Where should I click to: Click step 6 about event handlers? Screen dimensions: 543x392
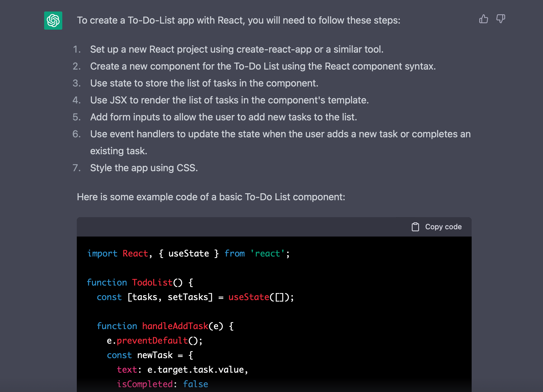click(x=280, y=134)
